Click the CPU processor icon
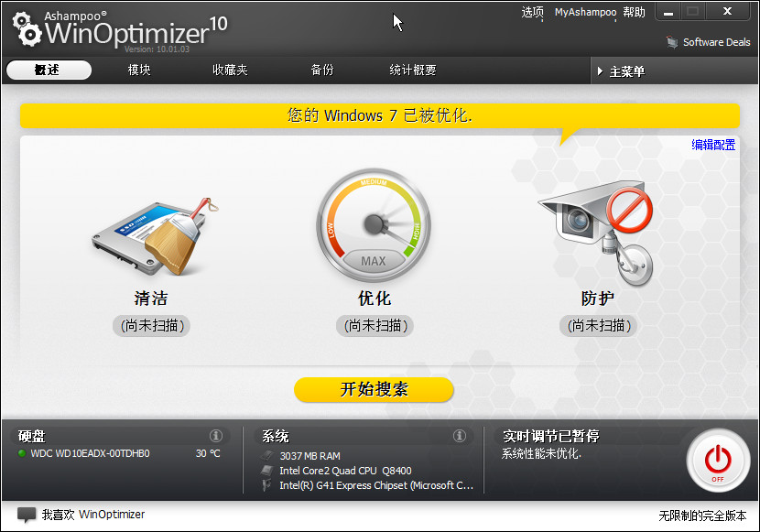Screen dimensions: 760x532 pos(267,470)
